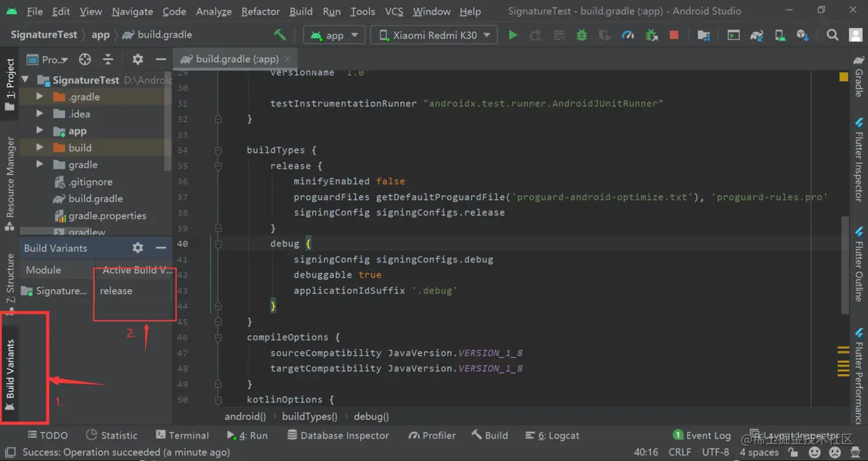The height and width of the screenshot is (461, 868).
Task: Select build.gradle file in project tree
Action: [x=95, y=199]
